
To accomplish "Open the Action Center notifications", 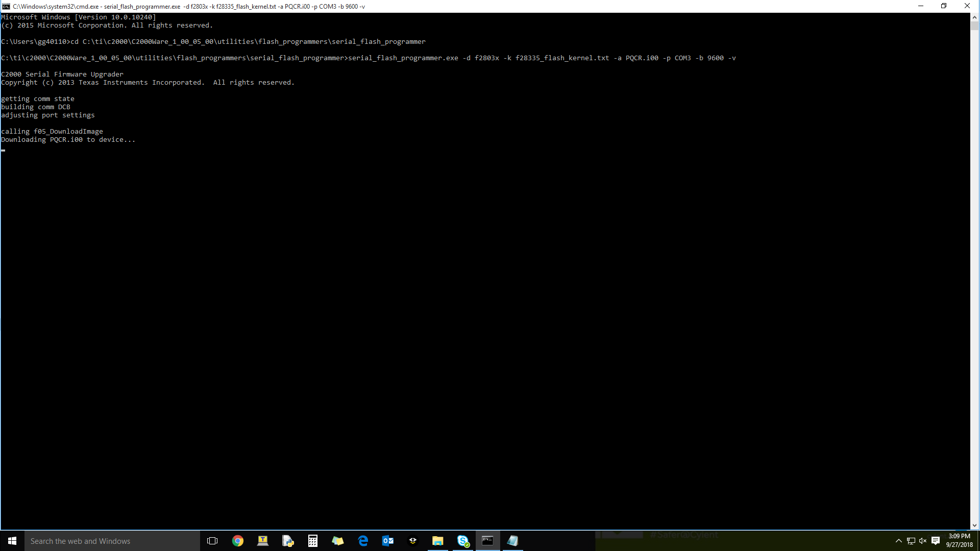I will 936,541.
